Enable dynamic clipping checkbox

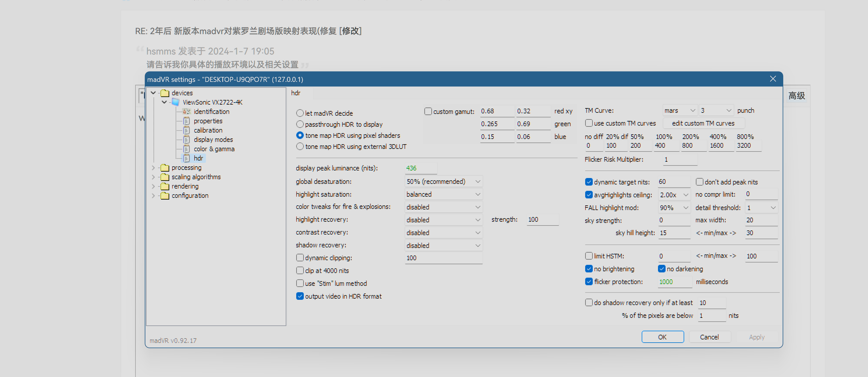click(x=300, y=258)
